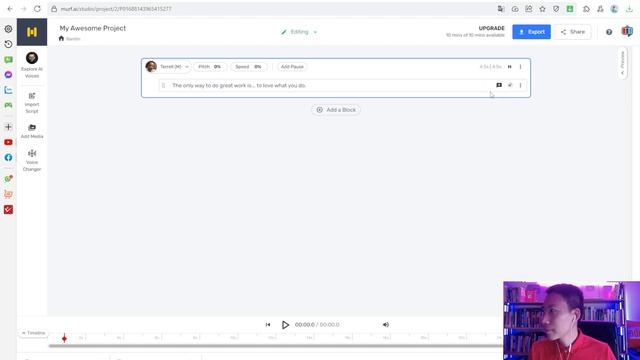The width and height of the screenshot is (640, 360).
Task: Open the Murf logo home button
Action: pyautogui.click(x=32, y=32)
